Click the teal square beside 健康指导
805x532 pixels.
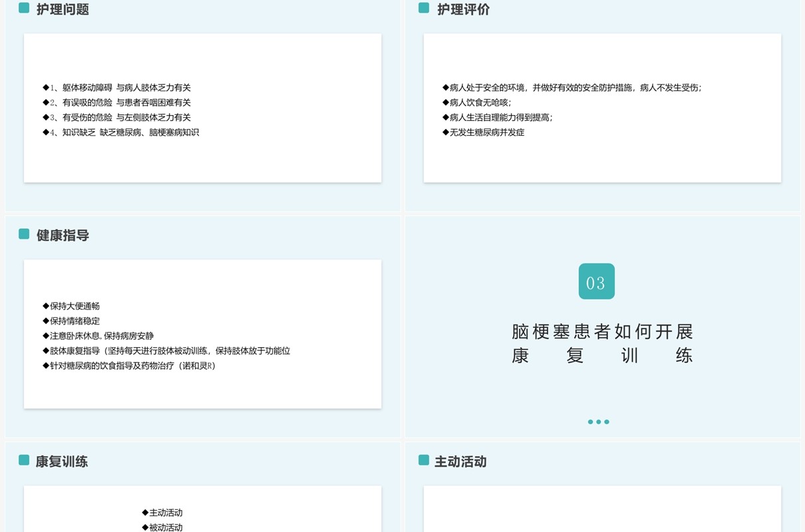point(24,234)
